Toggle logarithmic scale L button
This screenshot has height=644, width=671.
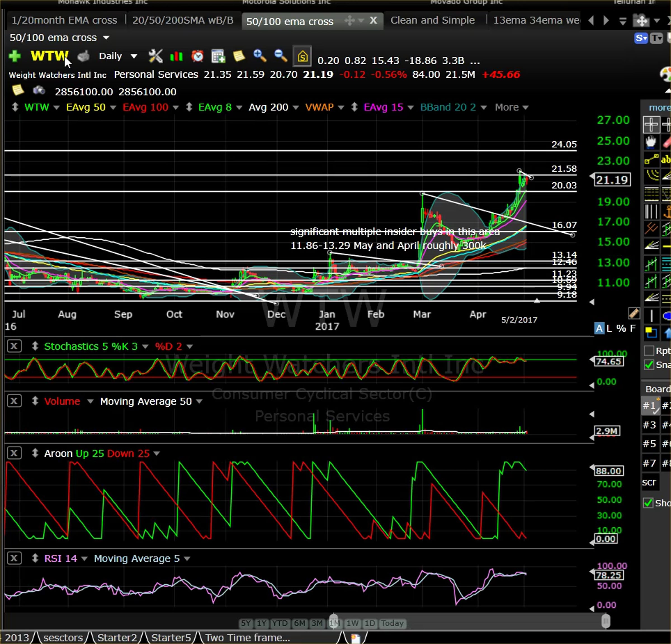pos(609,329)
